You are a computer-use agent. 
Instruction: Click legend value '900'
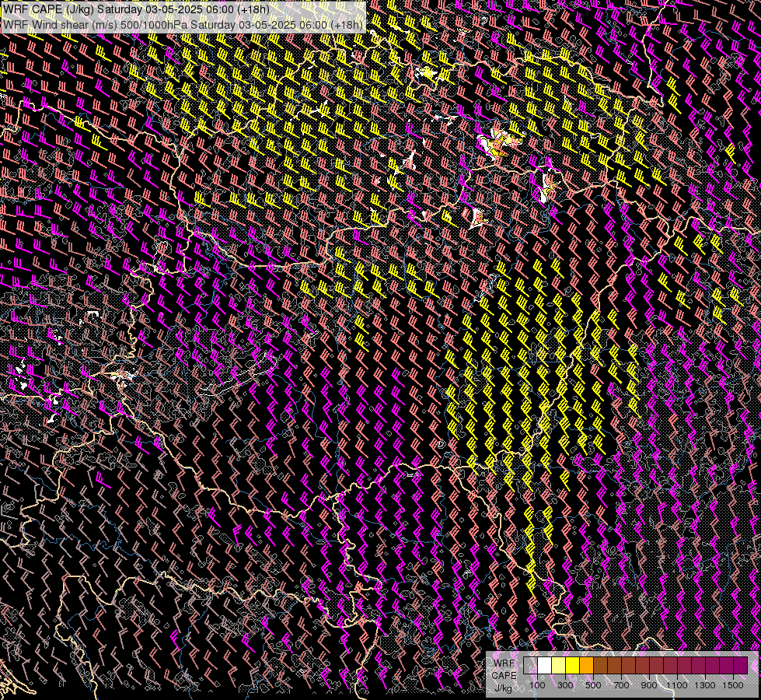[x=649, y=685]
